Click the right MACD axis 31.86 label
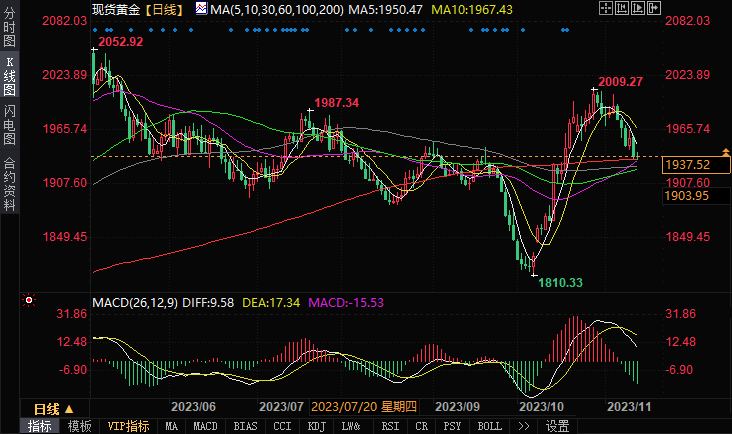Image resolution: width=732 pixels, height=434 pixels. [x=680, y=314]
